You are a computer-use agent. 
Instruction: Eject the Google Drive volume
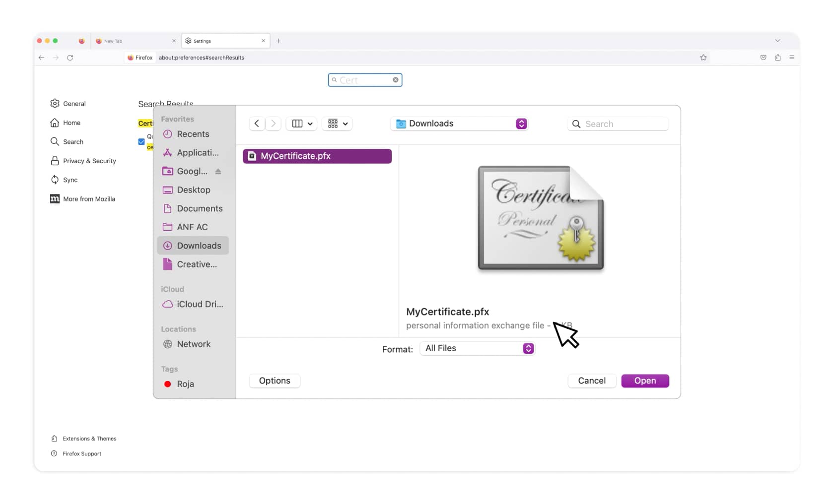218,171
